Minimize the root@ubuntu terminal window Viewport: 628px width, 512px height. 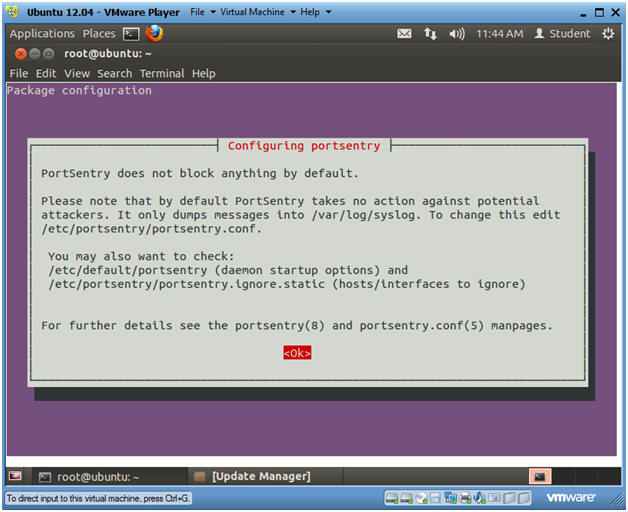(35, 53)
